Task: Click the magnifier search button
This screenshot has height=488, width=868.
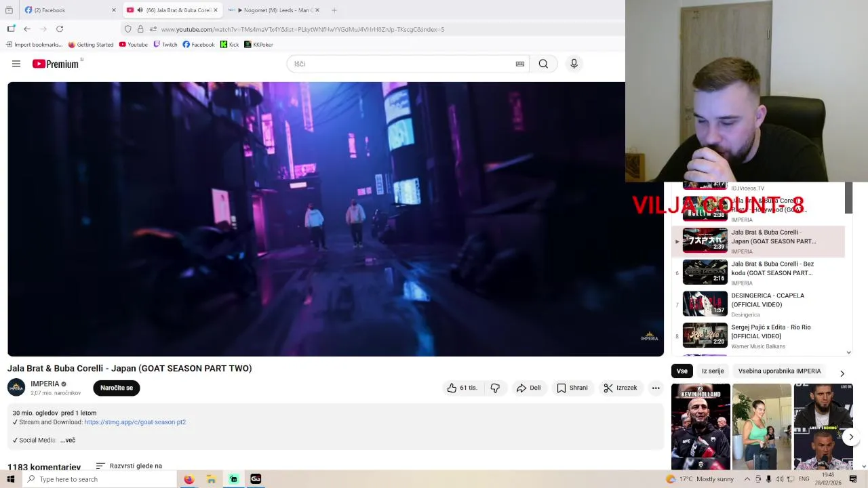Action: 543,64
